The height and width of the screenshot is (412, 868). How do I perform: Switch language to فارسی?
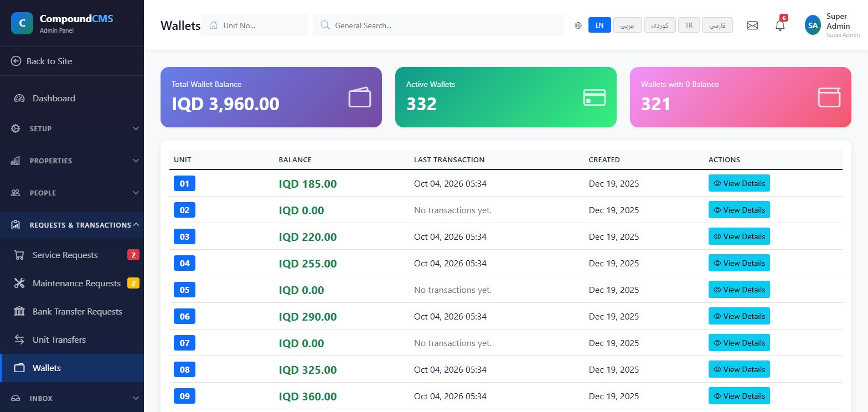717,25
